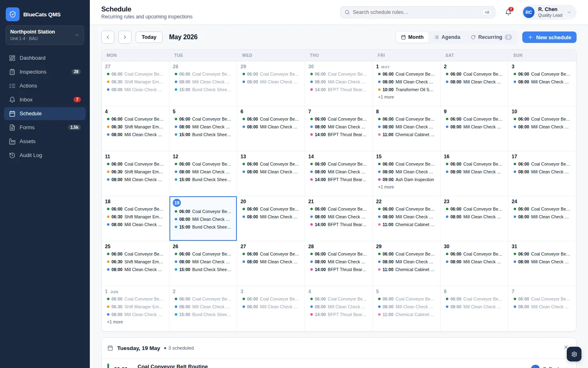
Task: Open 08:00 Mill Clean Check on 20 May
Action: point(271,217)
